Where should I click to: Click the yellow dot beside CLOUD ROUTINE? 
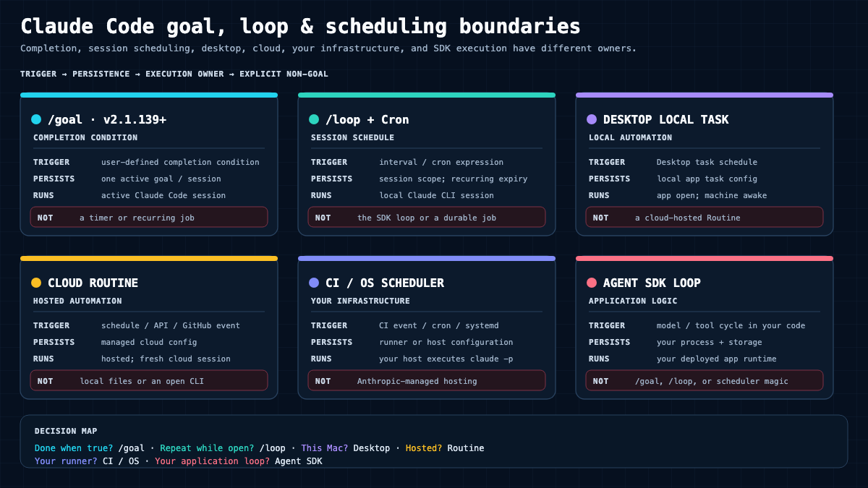coord(36,283)
